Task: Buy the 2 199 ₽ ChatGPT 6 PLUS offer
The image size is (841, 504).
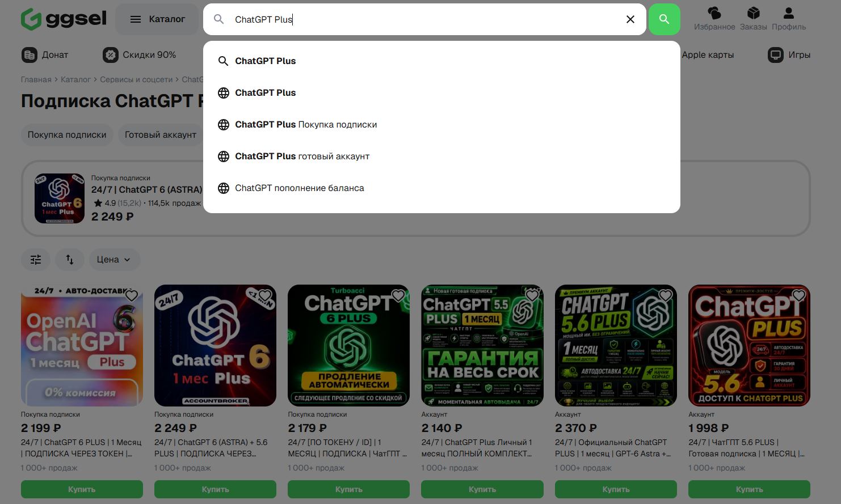Action: pyautogui.click(x=82, y=489)
